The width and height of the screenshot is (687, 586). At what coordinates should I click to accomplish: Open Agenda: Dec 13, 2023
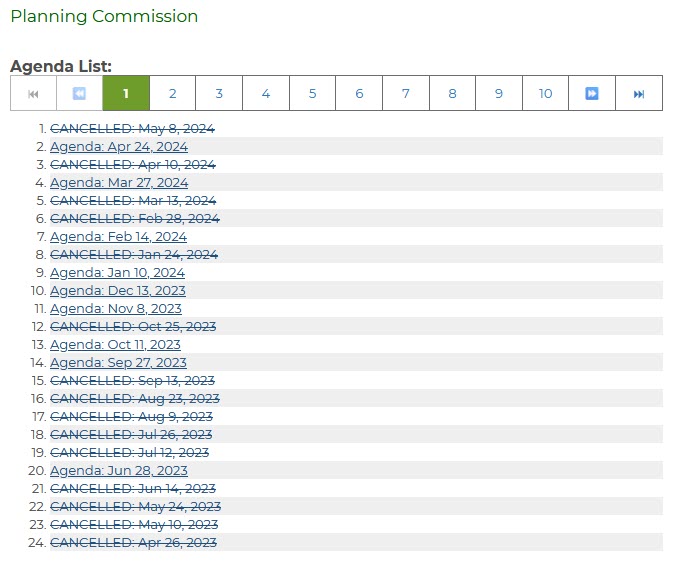[x=117, y=291]
